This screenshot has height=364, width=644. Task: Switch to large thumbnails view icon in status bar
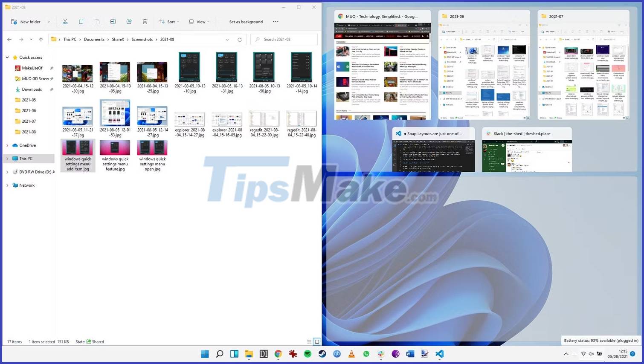(x=317, y=342)
